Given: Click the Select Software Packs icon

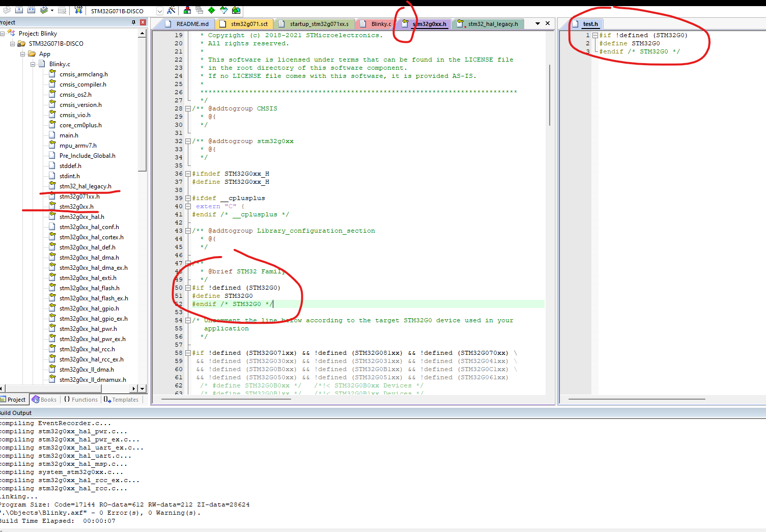Looking at the screenshot, I should click(223, 10).
